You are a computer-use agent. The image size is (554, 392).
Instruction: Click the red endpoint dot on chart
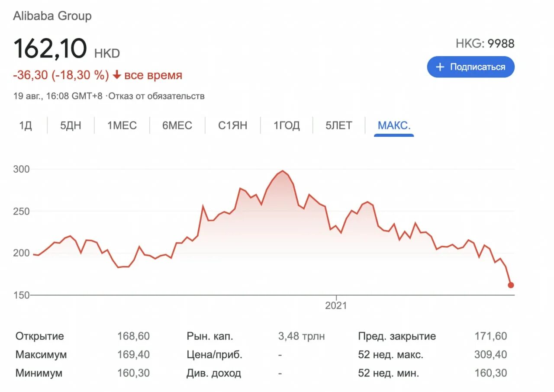(x=511, y=285)
